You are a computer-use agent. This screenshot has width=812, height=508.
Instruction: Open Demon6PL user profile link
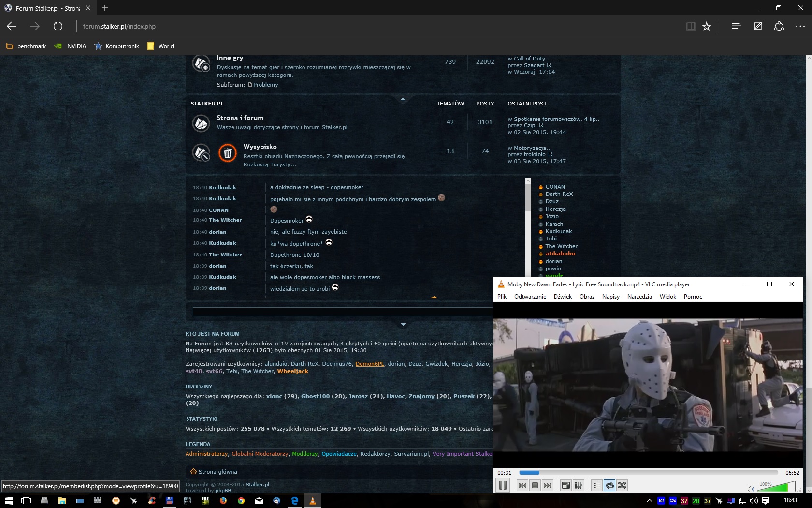(369, 364)
